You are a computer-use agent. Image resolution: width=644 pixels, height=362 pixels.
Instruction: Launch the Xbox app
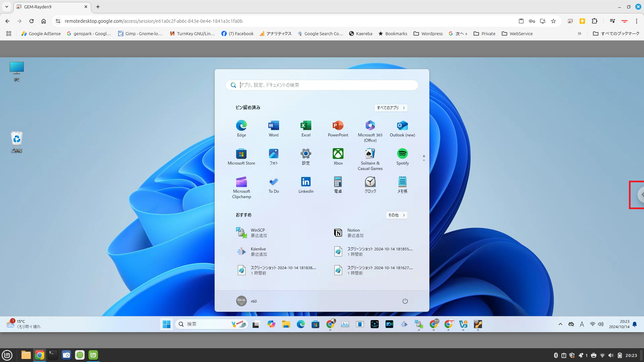338,157
